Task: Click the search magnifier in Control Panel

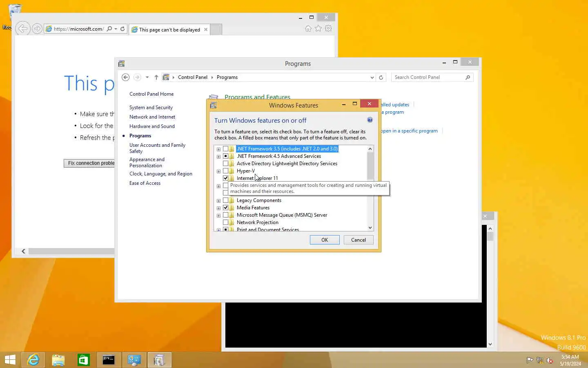Action: click(468, 77)
